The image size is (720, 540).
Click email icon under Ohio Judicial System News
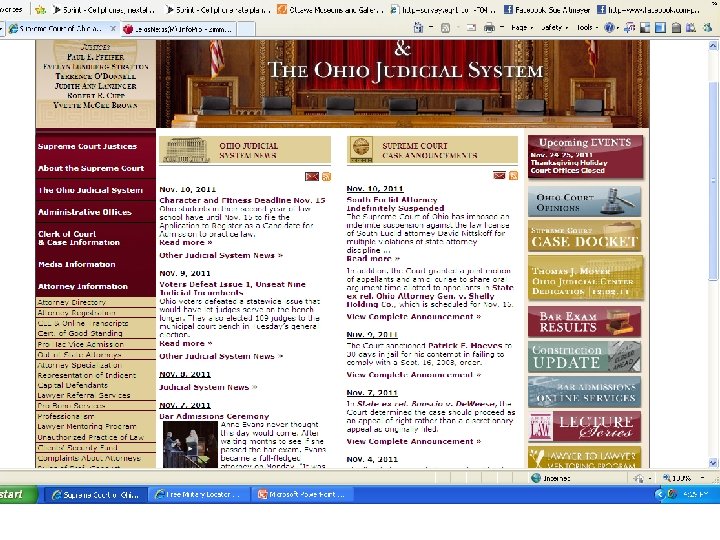312,176
